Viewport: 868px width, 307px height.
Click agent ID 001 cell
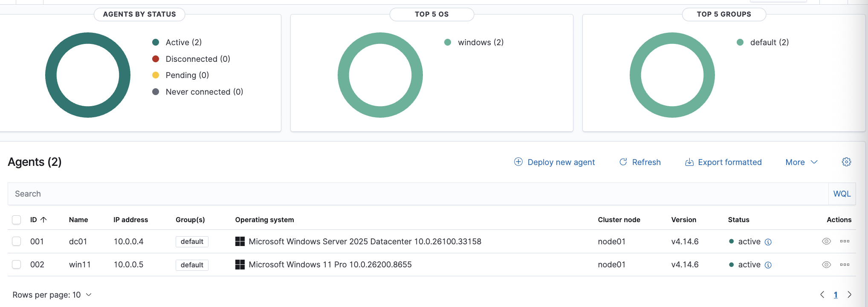(37, 241)
